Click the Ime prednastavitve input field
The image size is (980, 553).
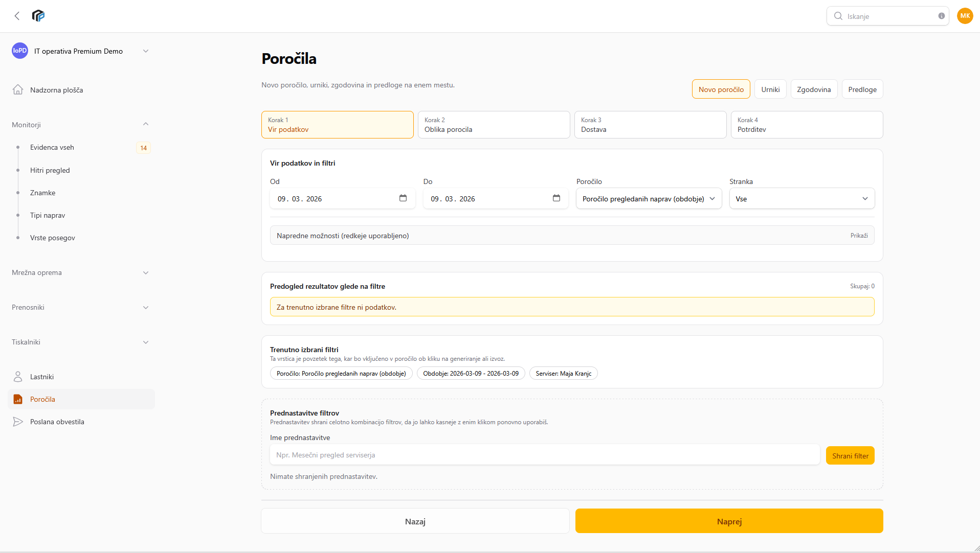coord(544,455)
